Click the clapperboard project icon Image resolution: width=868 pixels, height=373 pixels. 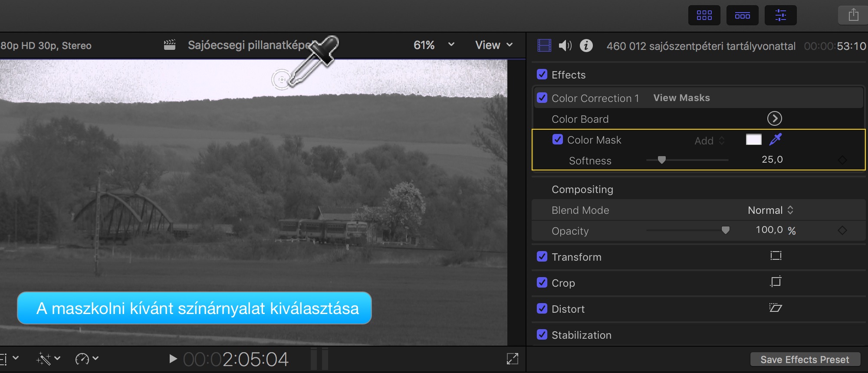(170, 45)
